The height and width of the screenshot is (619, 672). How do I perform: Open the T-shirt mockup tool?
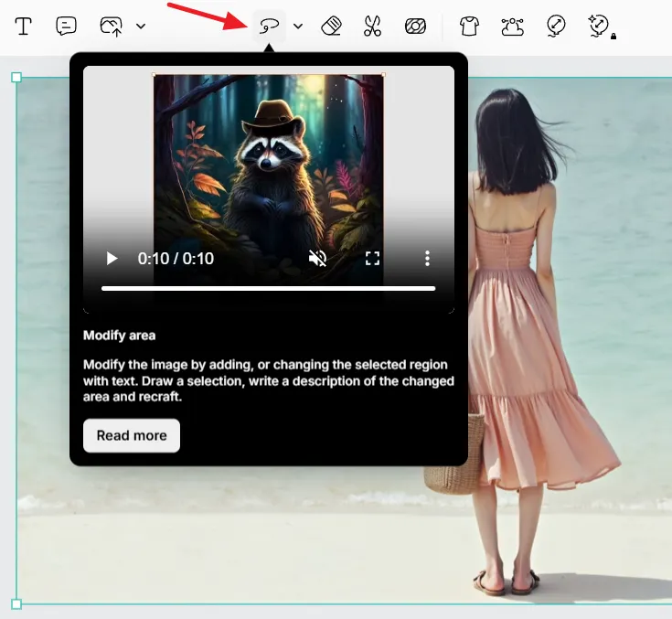(469, 26)
